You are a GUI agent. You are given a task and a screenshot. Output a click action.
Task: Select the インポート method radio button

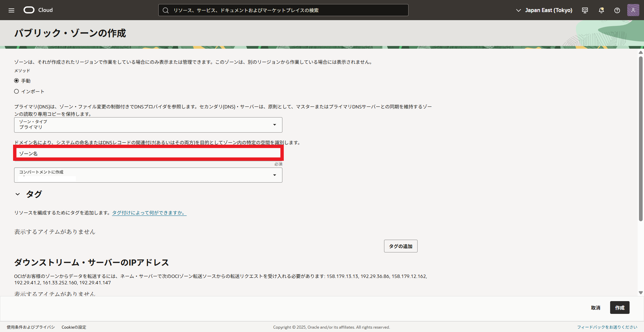tap(16, 91)
